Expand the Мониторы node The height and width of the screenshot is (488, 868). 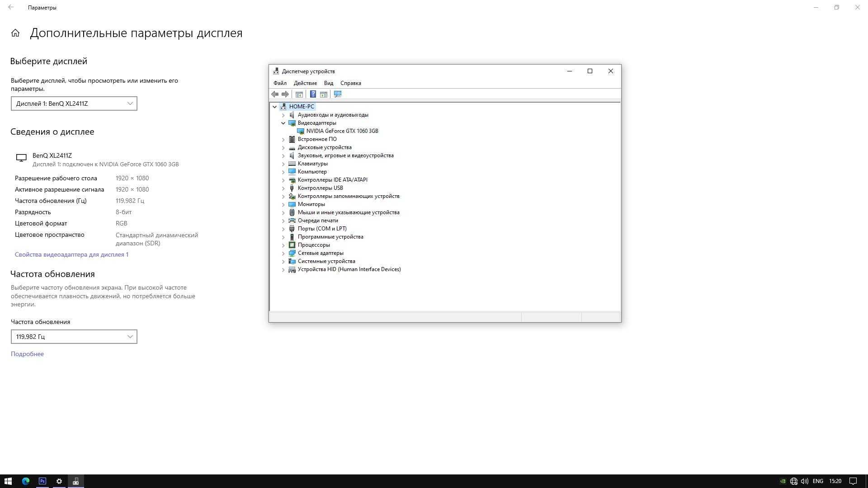tap(283, 204)
